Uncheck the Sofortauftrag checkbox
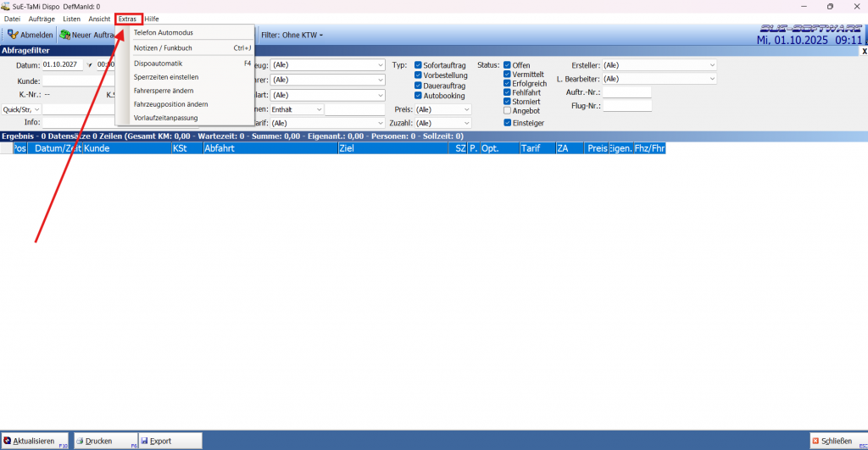The image size is (868, 450). pos(418,65)
